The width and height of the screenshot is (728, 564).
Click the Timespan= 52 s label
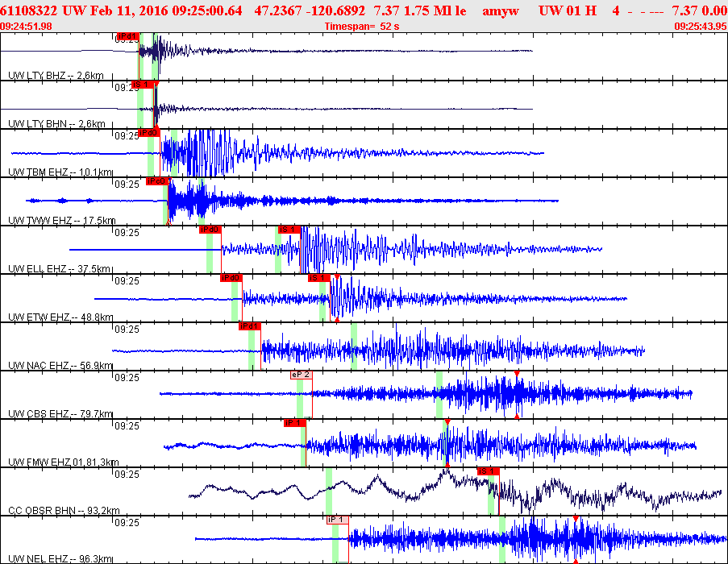coord(362,26)
